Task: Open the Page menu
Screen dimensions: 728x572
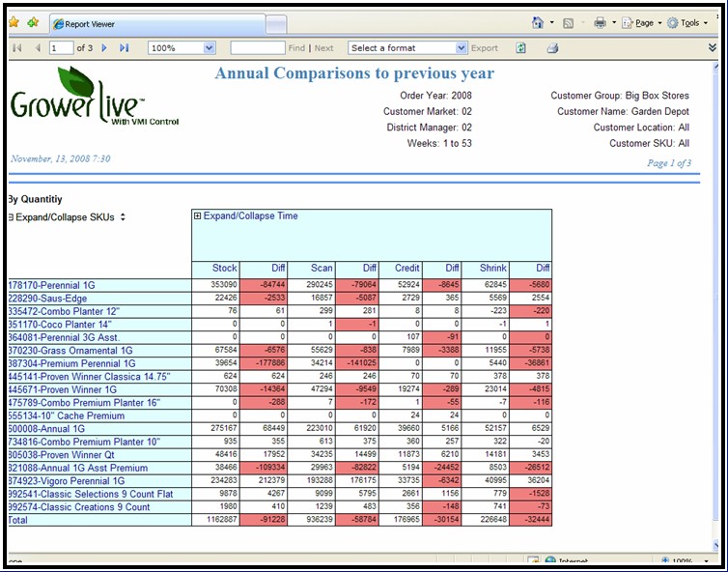Action: [x=641, y=22]
